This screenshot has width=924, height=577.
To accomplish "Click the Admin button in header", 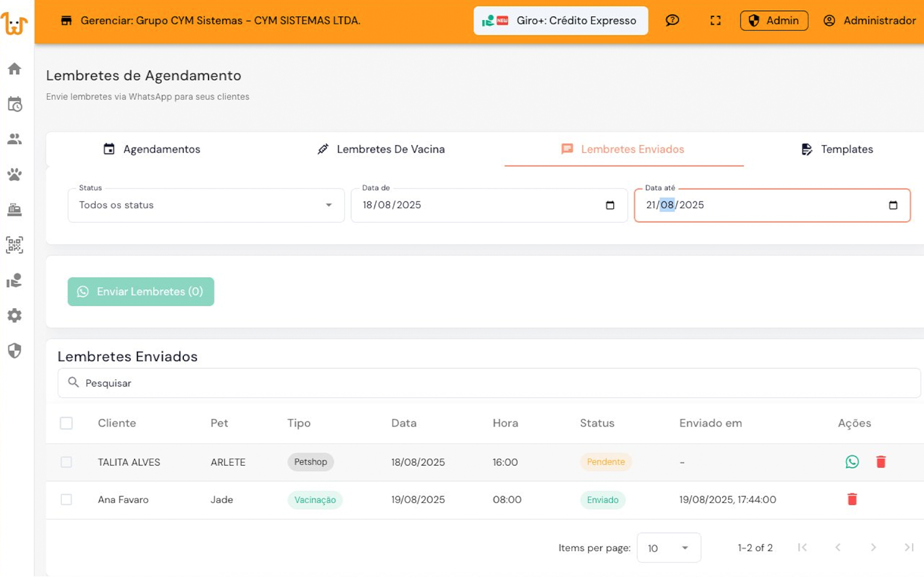I will coord(774,20).
